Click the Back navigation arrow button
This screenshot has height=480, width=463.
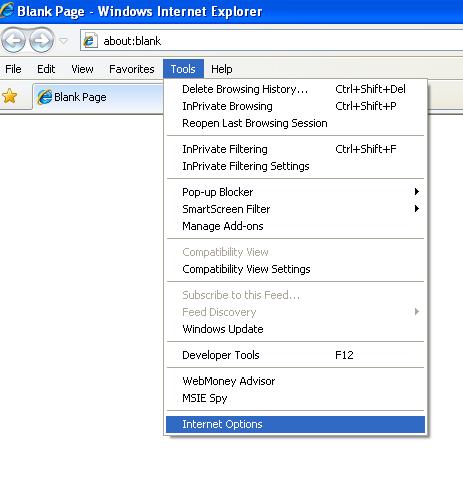13,41
